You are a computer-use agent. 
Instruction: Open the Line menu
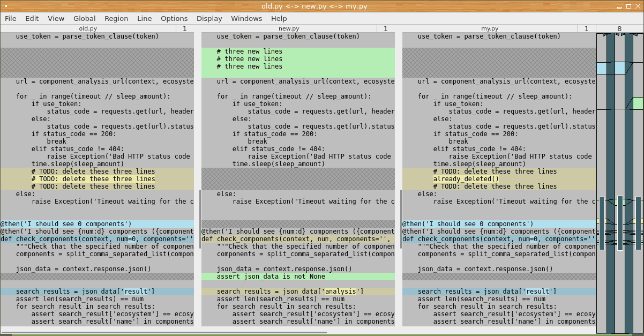[x=145, y=18]
